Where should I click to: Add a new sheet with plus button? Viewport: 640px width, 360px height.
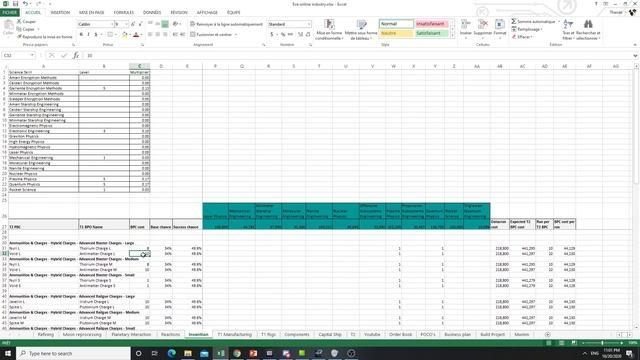pos(548,334)
